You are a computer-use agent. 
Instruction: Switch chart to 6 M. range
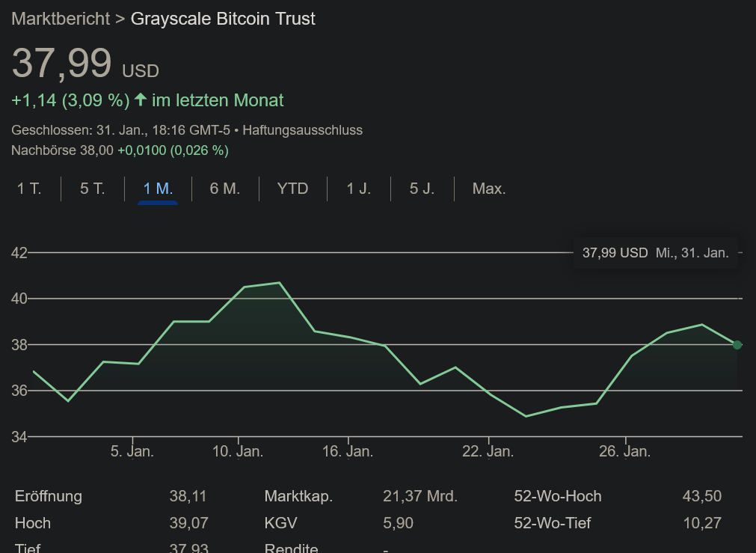tap(224, 189)
